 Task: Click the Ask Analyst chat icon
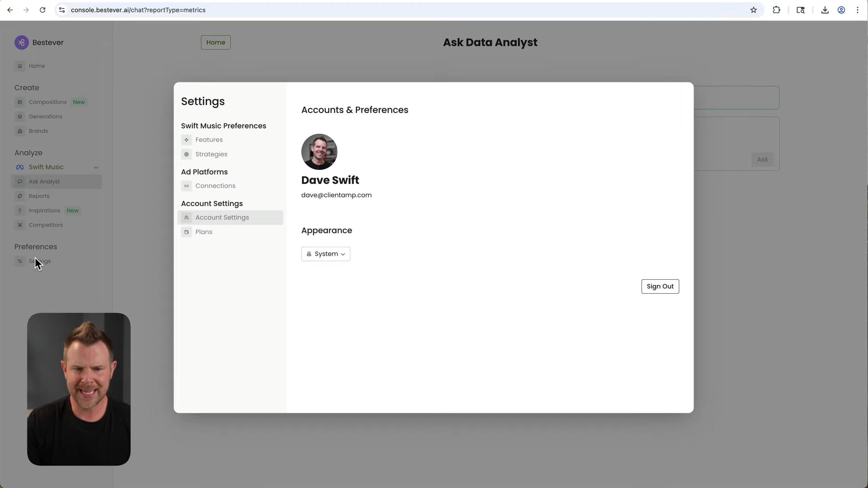(x=20, y=182)
